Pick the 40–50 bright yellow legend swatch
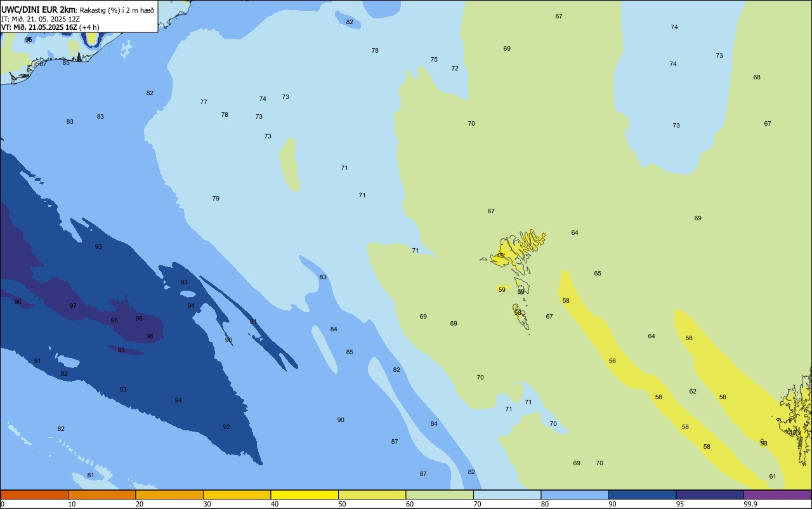 pos(304,494)
